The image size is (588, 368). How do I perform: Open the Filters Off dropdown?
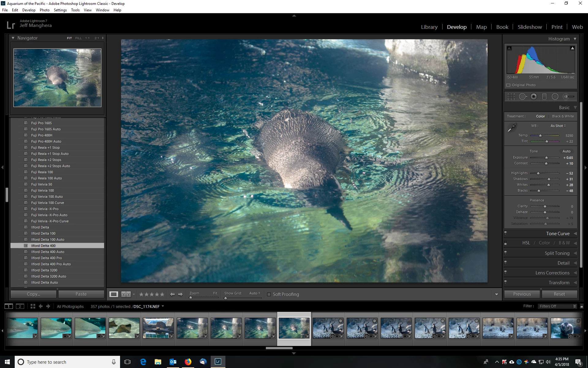click(x=558, y=306)
